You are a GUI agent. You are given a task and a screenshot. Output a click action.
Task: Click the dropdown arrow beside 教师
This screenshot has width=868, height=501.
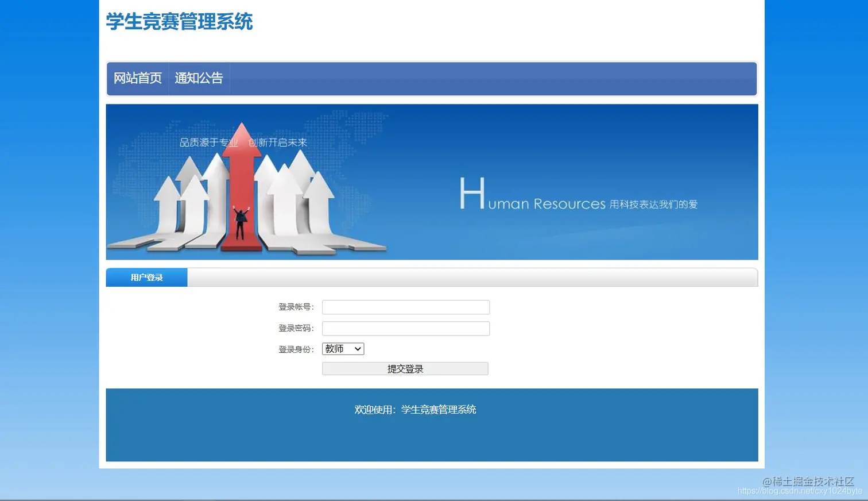[357, 348]
